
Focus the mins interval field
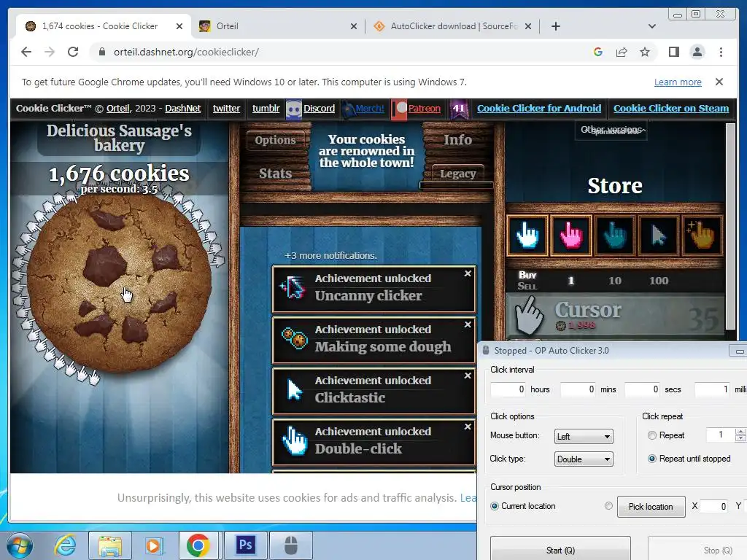[578, 389]
